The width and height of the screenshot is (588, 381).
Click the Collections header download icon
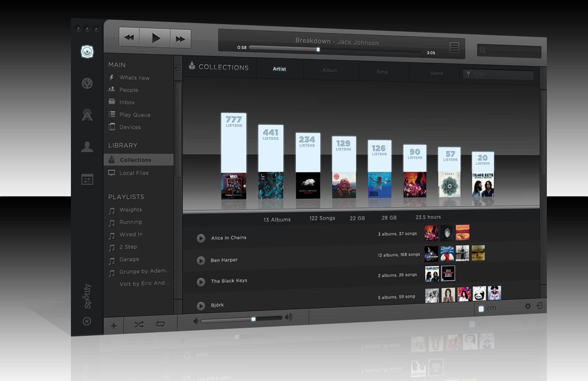pos(192,66)
